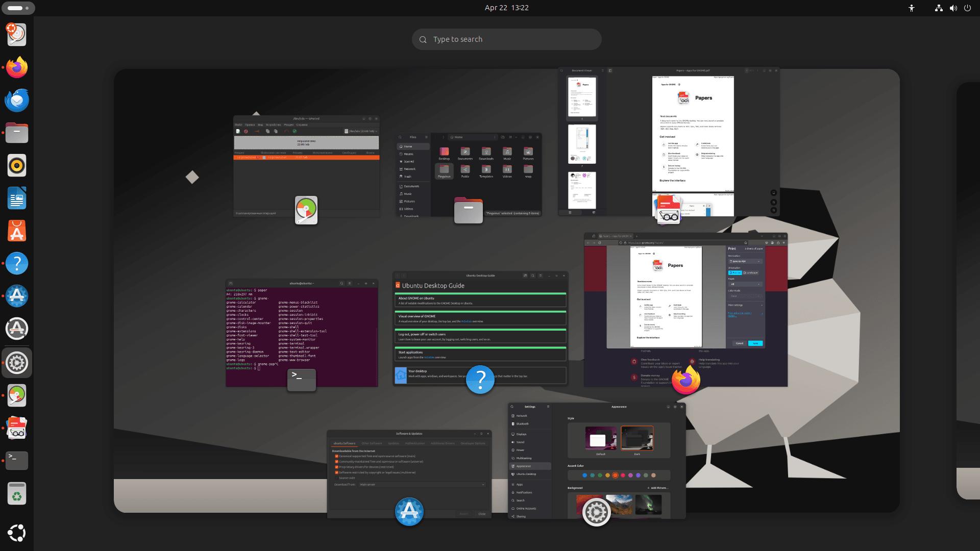980x551 pixels.
Task: Toggle sidebar button in Document Viewer header
Action: pyautogui.click(x=610, y=70)
